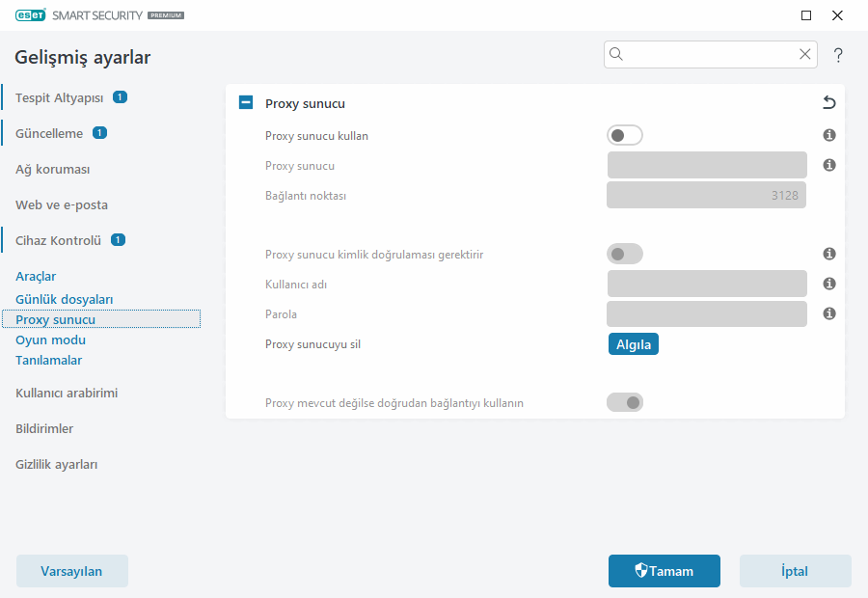Screen dimensions: 868x598
Task: Open help via the question mark icon
Action: point(837,55)
